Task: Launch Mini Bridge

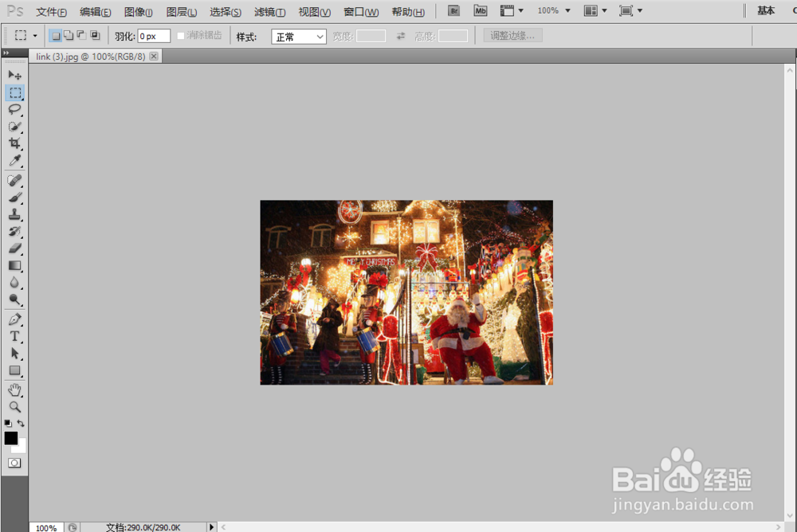Action: click(481, 10)
